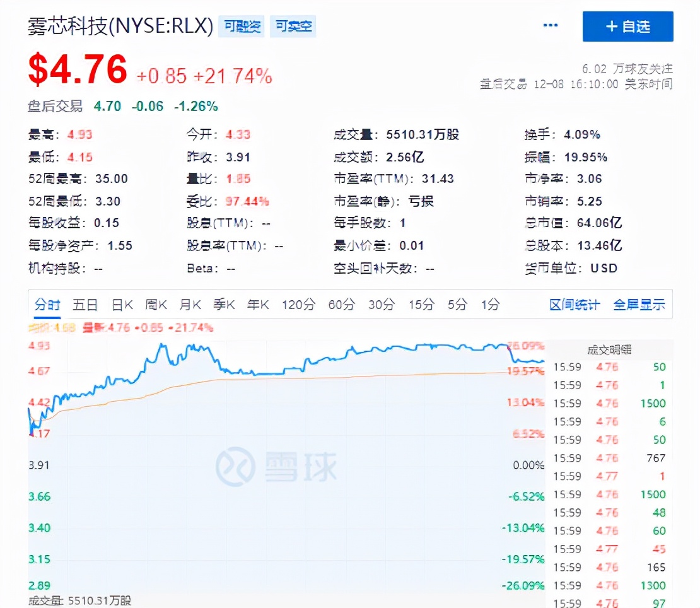Screen dimensions: 700x608
Task: Click the +21.74% change percentage
Action: click(x=233, y=76)
